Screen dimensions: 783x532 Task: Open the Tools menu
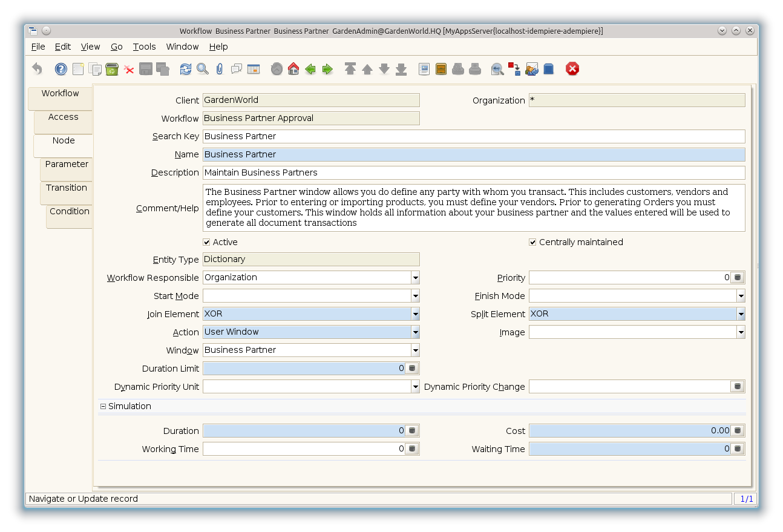144,47
